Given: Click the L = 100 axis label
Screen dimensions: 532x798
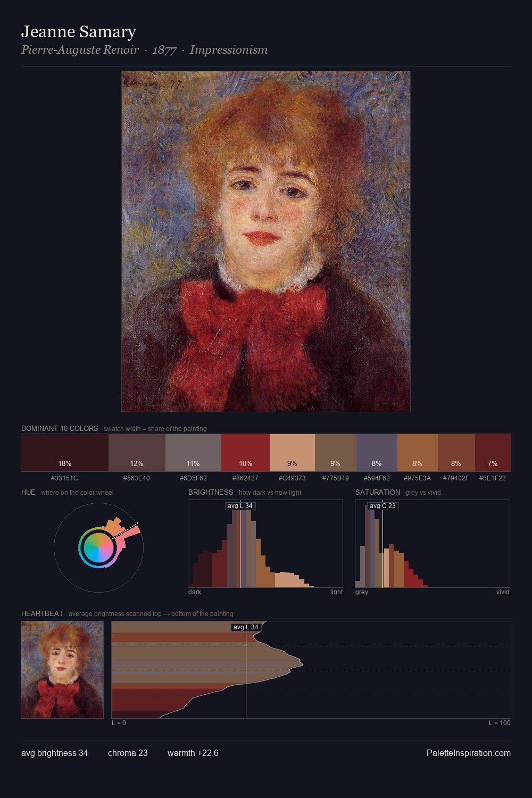Looking at the screenshot, I should 500,723.
